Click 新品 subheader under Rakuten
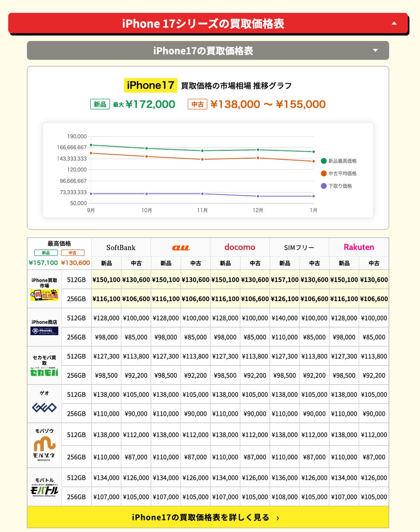 click(344, 263)
